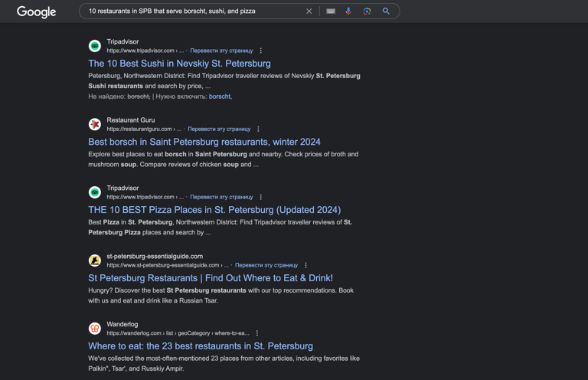The height and width of the screenshot is (380, 588).
Task: Clear the search query with the X icon
Action: point(309,11)
